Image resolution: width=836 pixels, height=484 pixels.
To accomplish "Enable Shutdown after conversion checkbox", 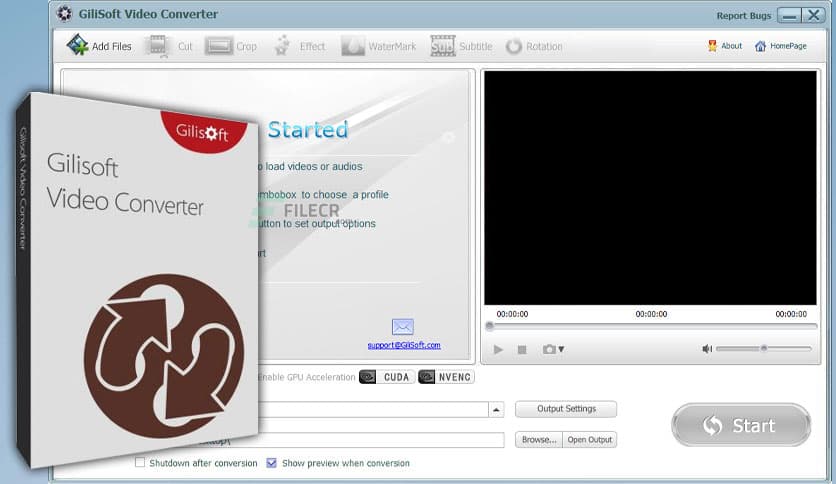I will click(x=140, y=462).
